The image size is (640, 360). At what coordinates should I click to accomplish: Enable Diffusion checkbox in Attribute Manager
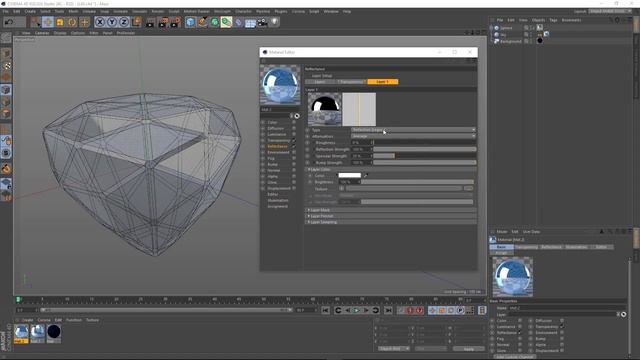(x=562, y=321)
